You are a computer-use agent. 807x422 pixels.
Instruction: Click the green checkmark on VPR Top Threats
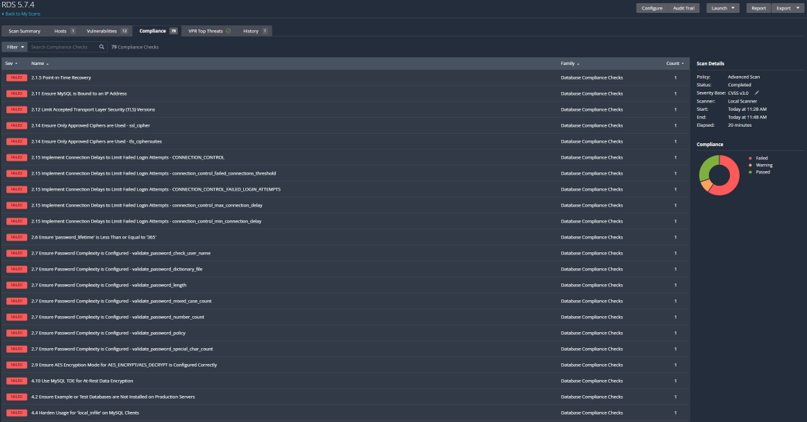[228, 31]
